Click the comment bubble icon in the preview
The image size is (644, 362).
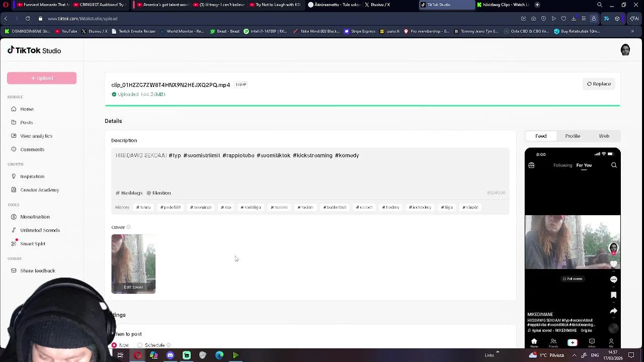click(613, 280)
